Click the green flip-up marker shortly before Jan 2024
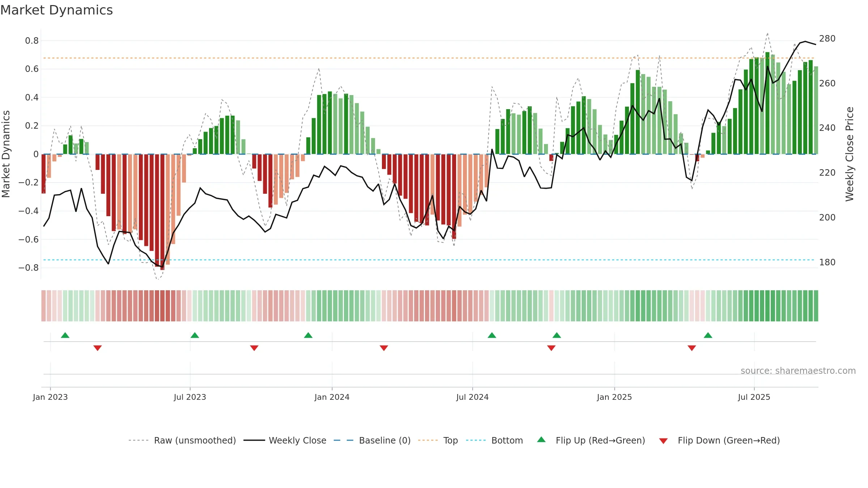The image size is (868, 488). [308, 335]
